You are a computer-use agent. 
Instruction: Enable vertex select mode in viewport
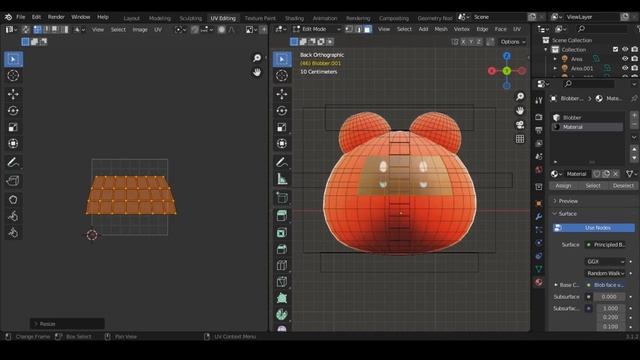[349, 29]
